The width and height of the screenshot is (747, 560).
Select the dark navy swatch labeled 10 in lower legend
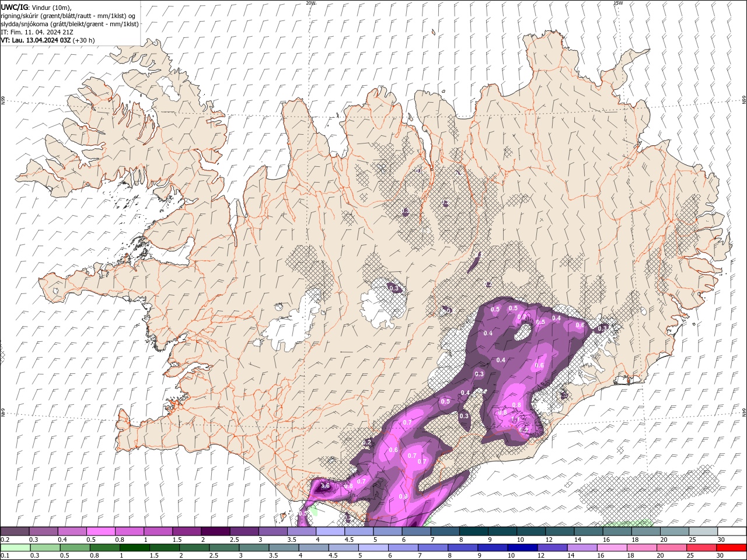[522, 548]
